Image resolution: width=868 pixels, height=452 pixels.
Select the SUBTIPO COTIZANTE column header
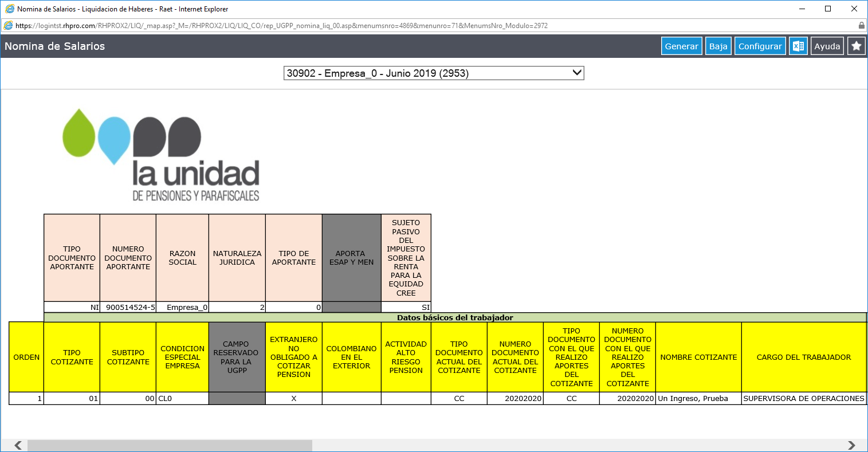tap(128, 357)
